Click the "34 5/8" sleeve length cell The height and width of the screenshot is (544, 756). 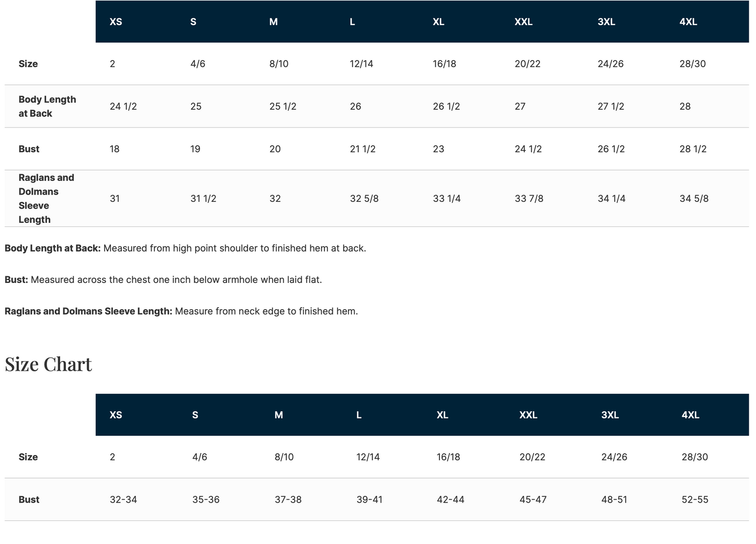tap(694, 199)
